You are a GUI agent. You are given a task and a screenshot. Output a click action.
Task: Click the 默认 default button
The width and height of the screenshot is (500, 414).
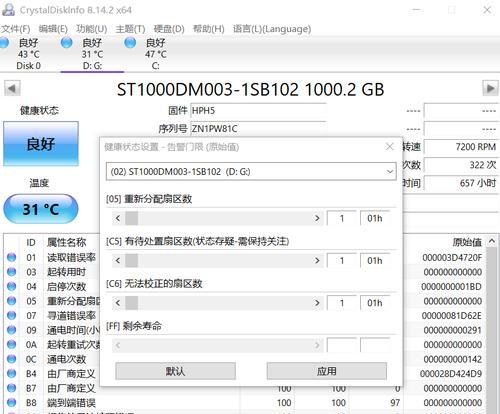pyautogui.click(x=175, y=371)
